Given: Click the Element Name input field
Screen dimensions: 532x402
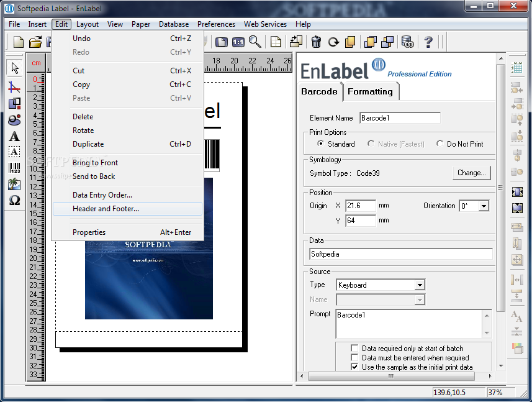Looking at the screenshot, I should click(x=400, y=118).
